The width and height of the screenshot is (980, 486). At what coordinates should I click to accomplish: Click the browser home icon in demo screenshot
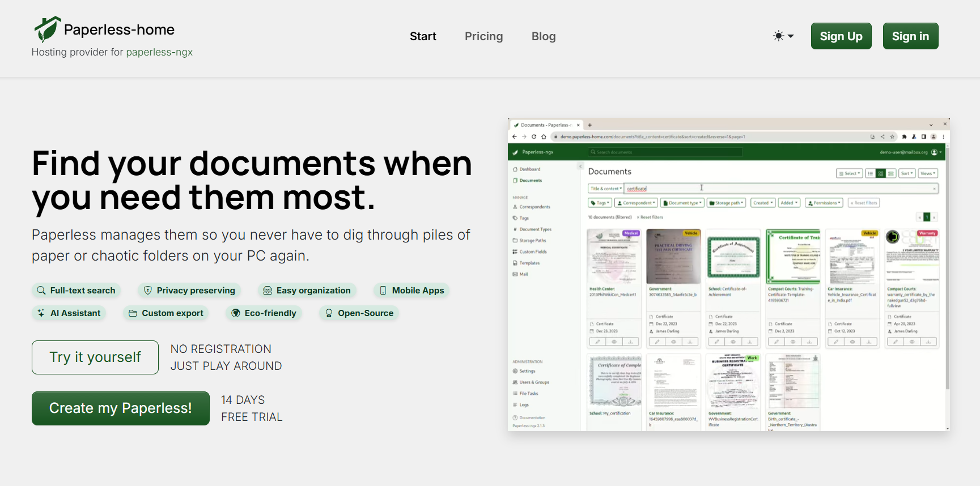coord(544,137)
